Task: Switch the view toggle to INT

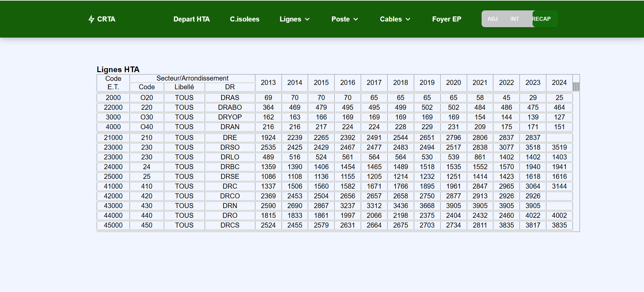Action: coord(514,19)
